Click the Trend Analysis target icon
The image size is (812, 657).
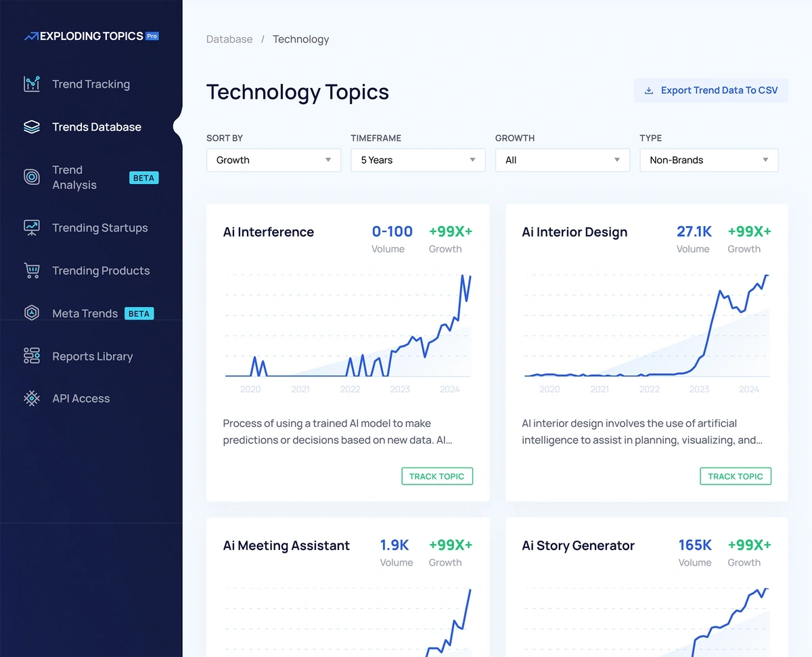click(x=32, y=177)
